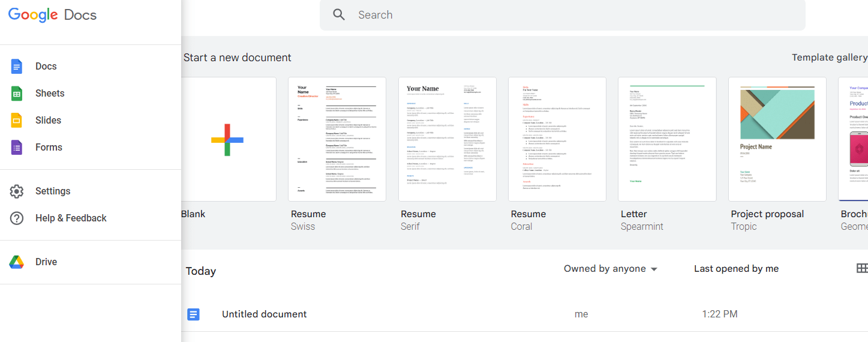868x342 pixels.
Task: Open the Letter Spearmint template thumbnail
Action: [668, 139]
